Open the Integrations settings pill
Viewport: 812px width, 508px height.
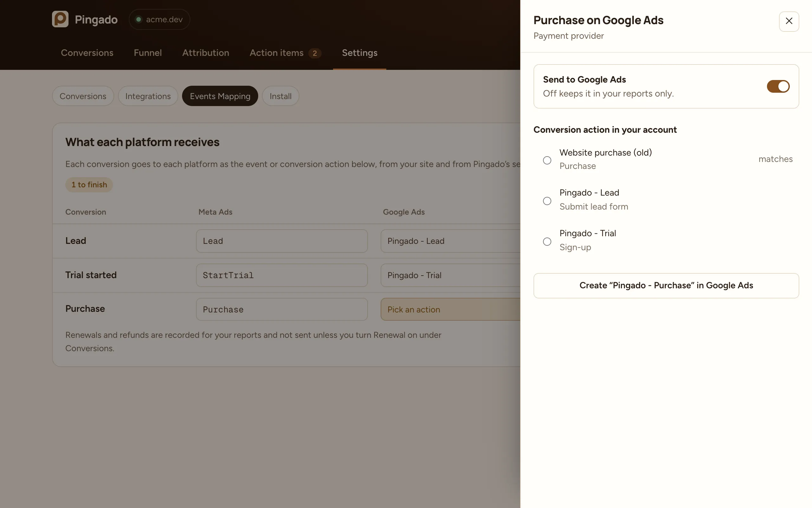click(148, 96)
